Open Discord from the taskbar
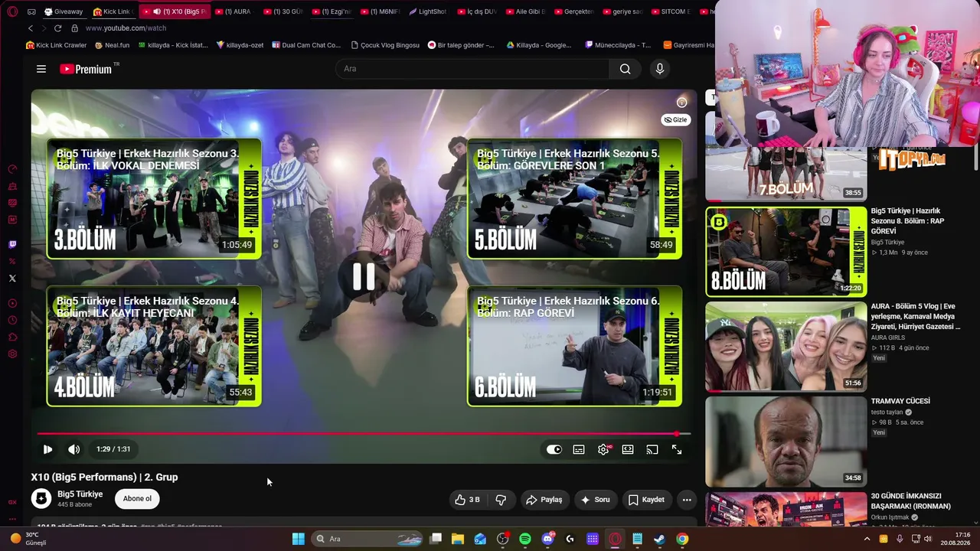Image resolution: width=980 pixels, height=551 pixels. point(547,539)
